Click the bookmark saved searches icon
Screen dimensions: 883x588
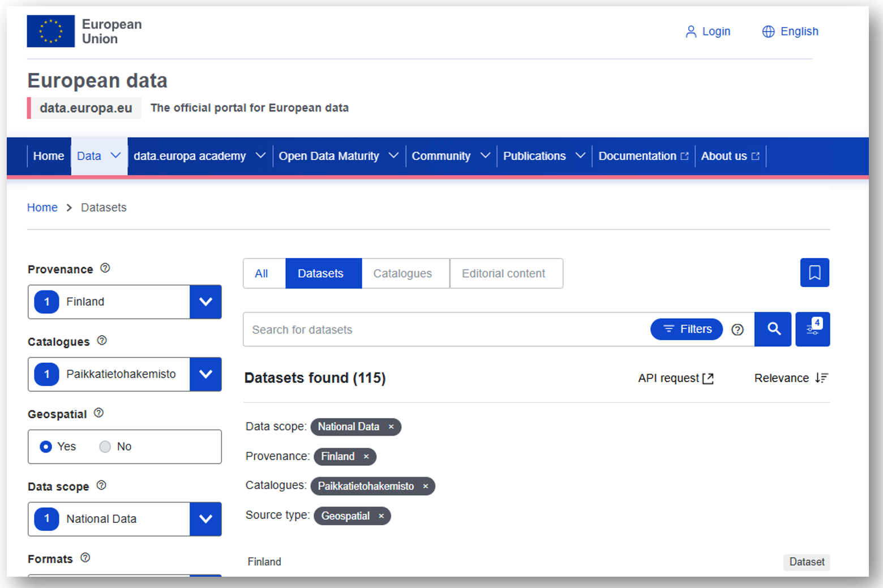tap(815, 273)
